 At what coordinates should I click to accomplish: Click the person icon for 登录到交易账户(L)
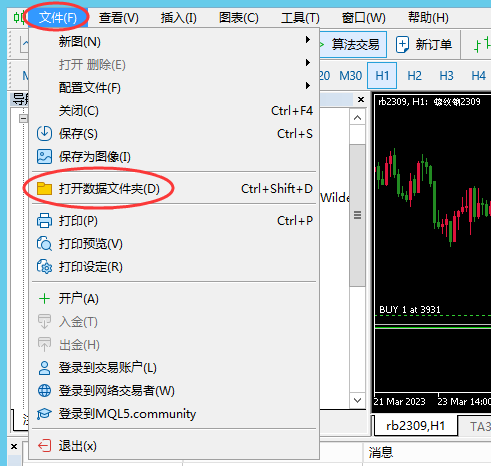(44, 368)
